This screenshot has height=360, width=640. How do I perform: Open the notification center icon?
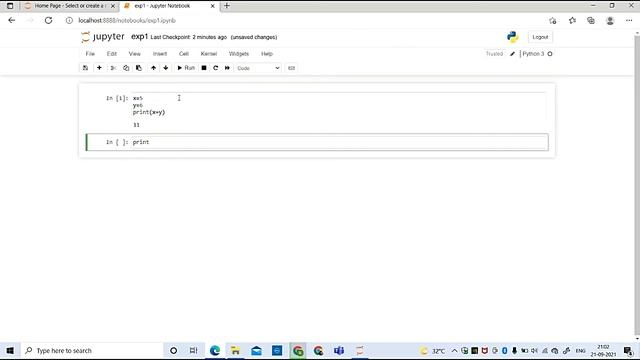click(629, 351)
